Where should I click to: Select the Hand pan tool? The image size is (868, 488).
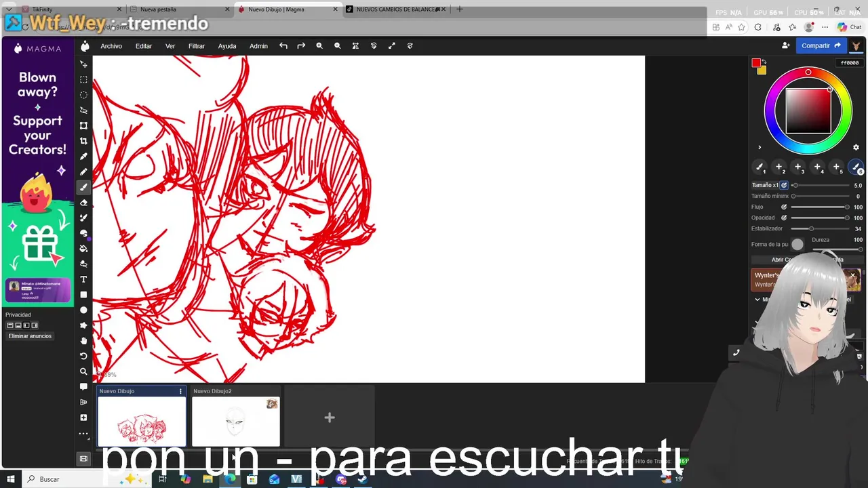(83, 341)
